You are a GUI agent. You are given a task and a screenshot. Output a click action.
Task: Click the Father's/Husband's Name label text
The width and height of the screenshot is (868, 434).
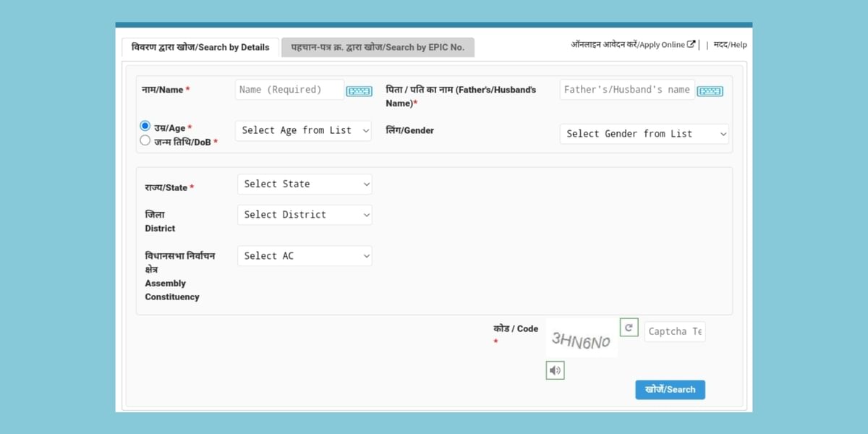(x=461, y=97)
